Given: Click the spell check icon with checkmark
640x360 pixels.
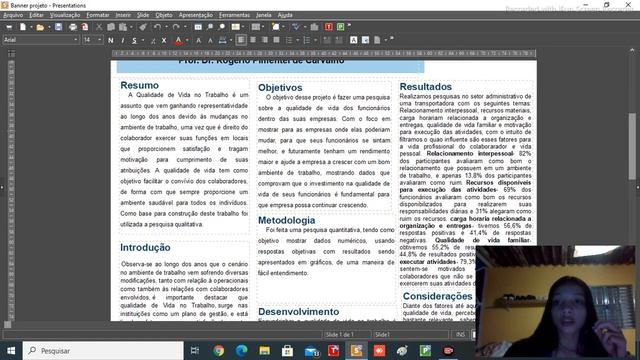Looking at the screenshot, I should (x=296, y=27).
